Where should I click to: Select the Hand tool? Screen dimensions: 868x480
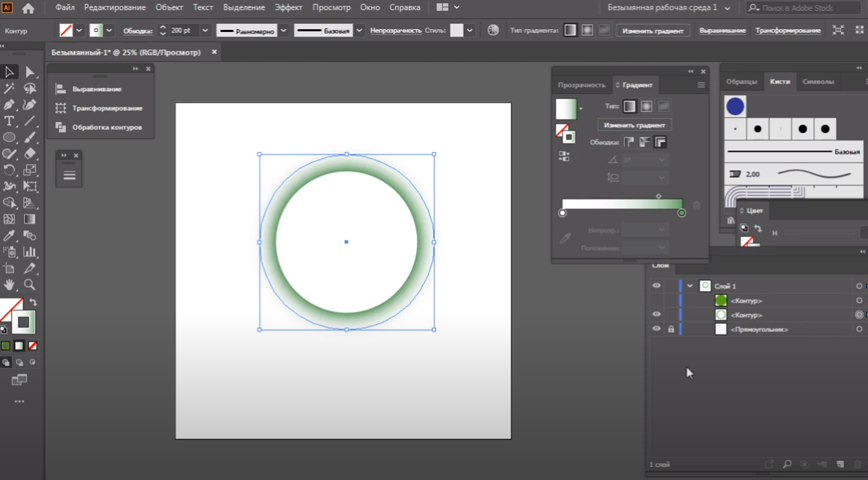point(9,285)
